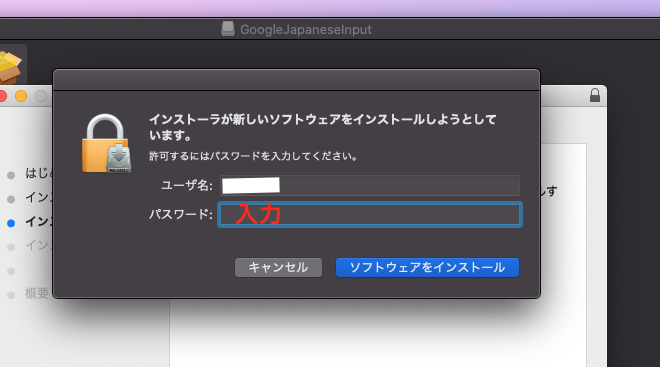
Task: Minimize installer window with yellow button
Action: [x=21, y=96]
